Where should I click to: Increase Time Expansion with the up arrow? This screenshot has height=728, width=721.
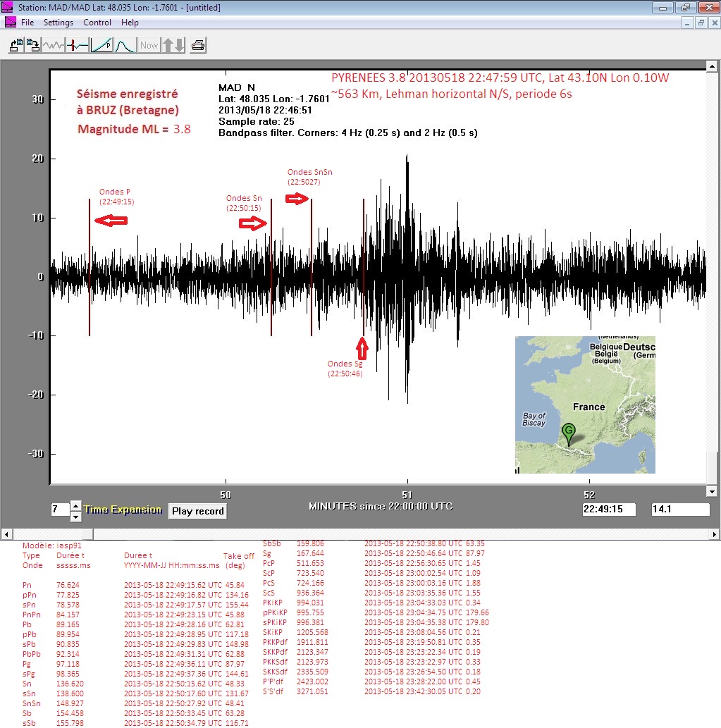coord(76,505)
